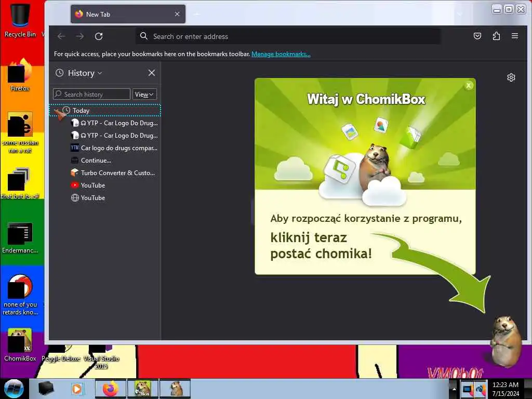Switch to Firefox in the taskbar
Image resolution: width=532 pixels, height=399 pixels.
tap(111, 389)
